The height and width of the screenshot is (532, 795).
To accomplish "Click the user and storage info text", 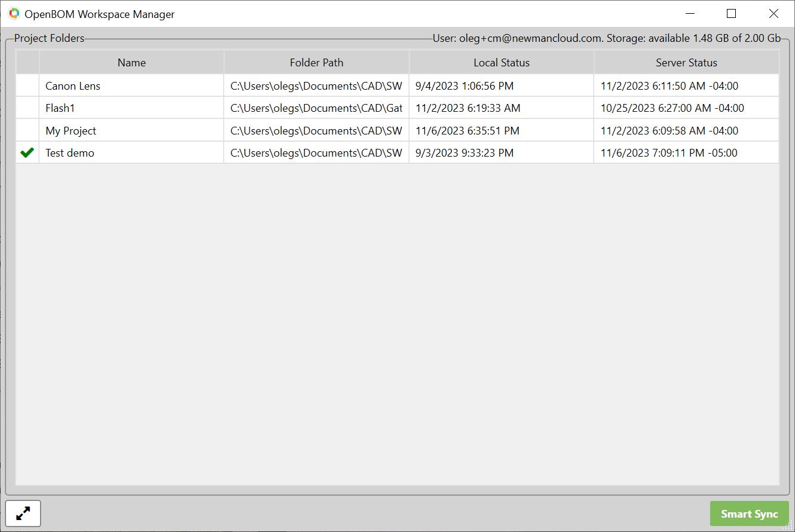I will click(x=607, y=38).
